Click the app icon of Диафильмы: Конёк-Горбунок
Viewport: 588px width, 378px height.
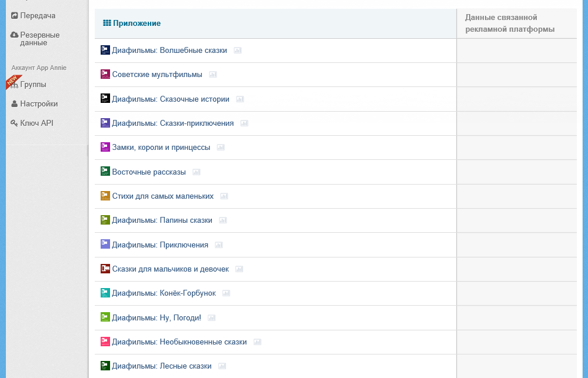tap(105, 293)
